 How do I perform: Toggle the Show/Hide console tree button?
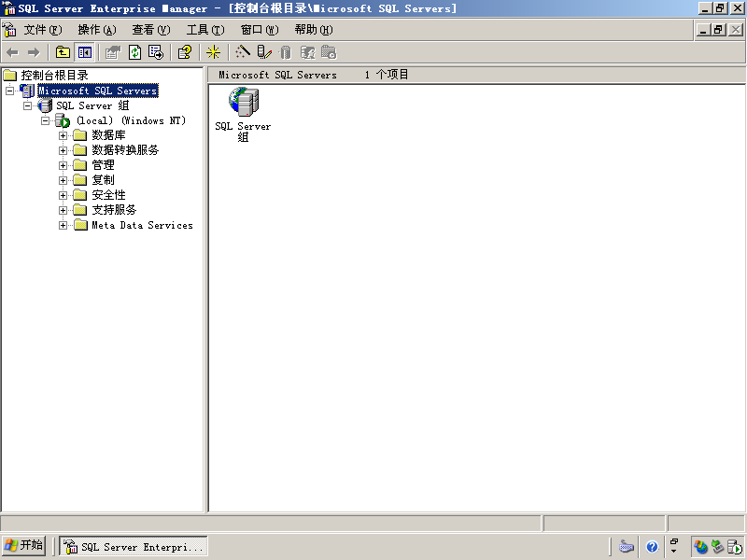pos(85,52)
